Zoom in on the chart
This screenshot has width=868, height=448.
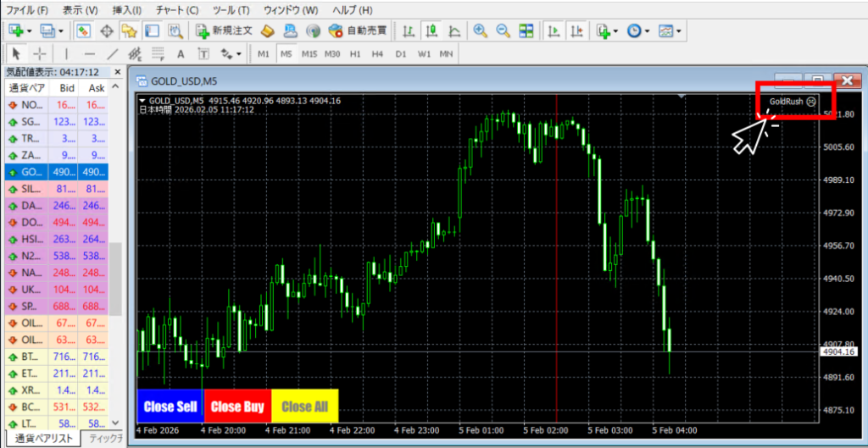click(x=481, y=31)
